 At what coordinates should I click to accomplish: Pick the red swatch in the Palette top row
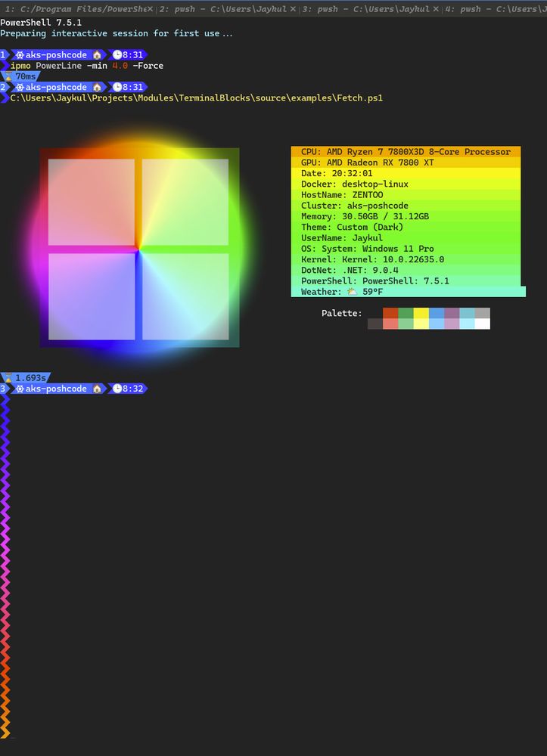coord(390,313)
